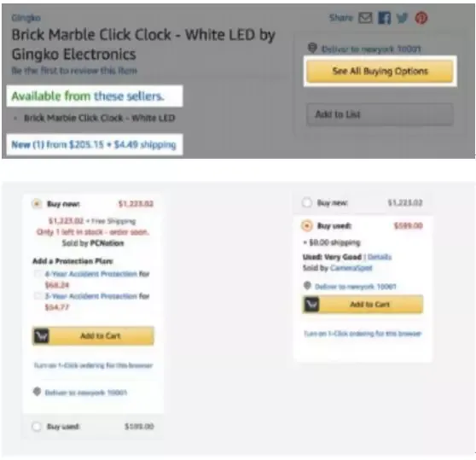Share on Twitter bird icon
Image resolution: width=476 pixels, height=460 pixels.
[x=403, y=18]
